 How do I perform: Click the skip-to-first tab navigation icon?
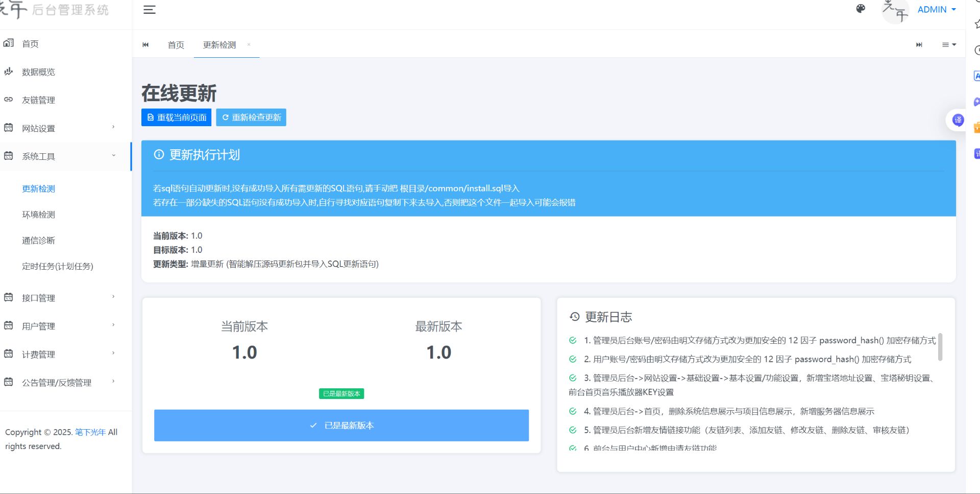coord(145,45)
